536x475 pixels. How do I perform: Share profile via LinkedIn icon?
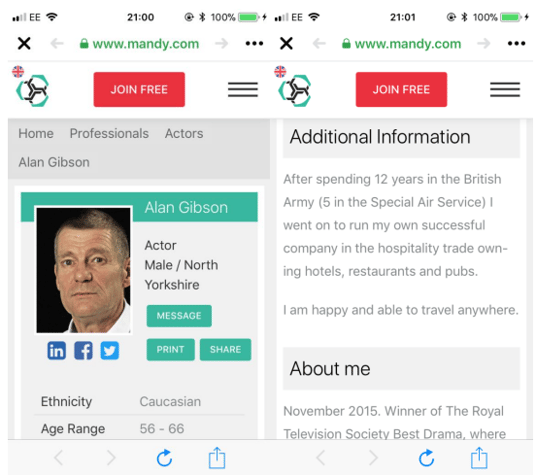(56, 350)
